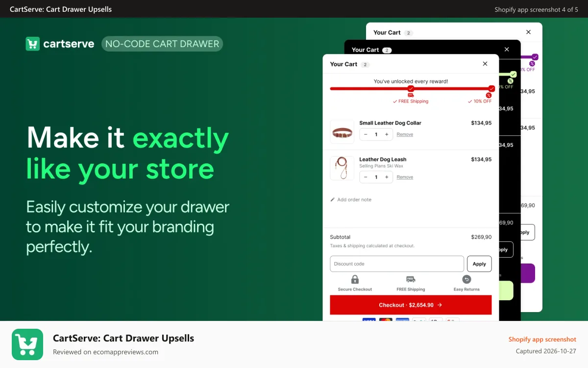
Task: Decrease quantity of Small Leather Dog Collar
Action: click(366, 134)
